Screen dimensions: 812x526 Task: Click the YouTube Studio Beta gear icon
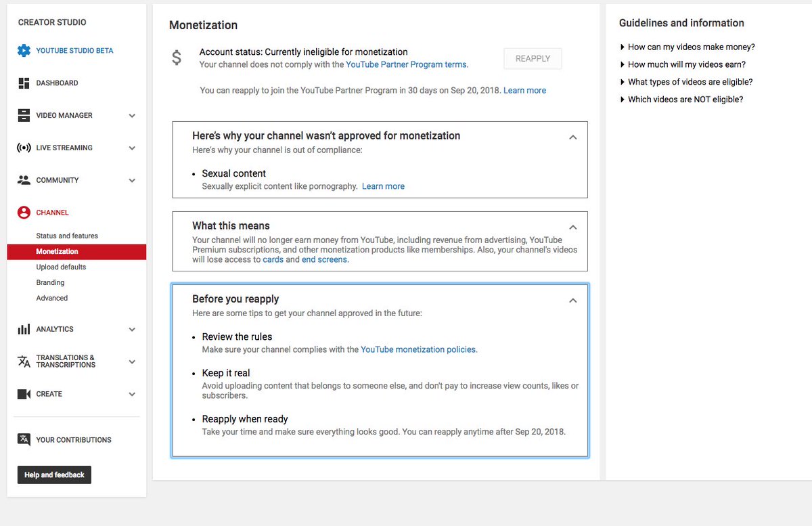tap(24, 50)
